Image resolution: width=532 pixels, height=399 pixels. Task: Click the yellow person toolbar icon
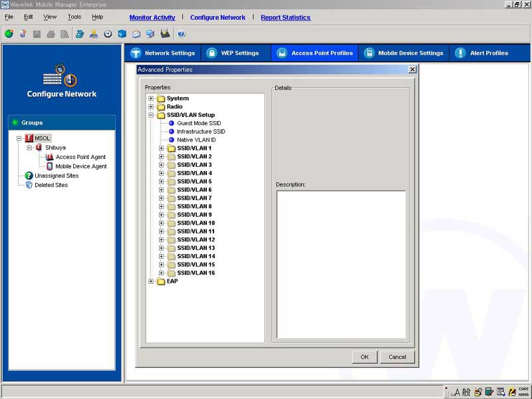pyautogui.click(x=94, y=34)
